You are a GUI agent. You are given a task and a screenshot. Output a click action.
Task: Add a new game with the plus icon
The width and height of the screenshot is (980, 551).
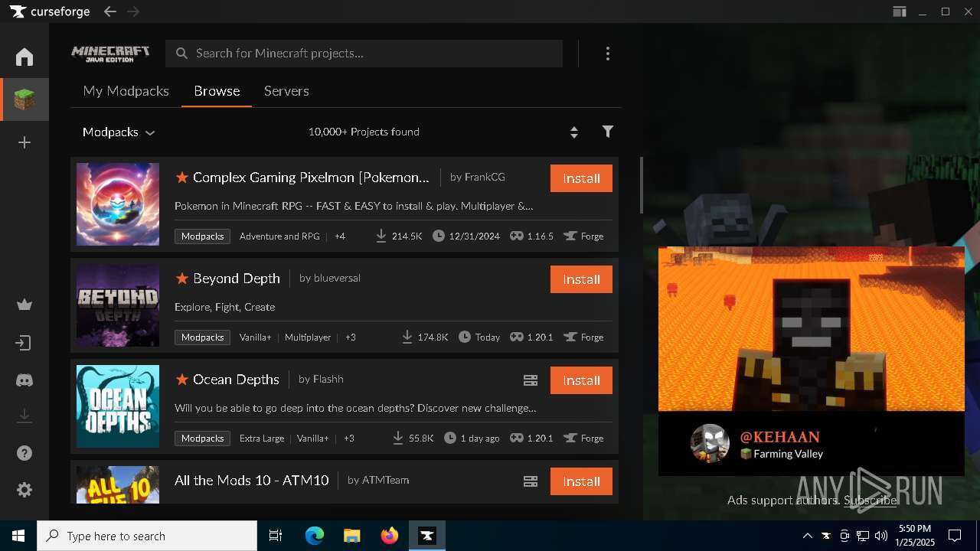coord(24,142)
